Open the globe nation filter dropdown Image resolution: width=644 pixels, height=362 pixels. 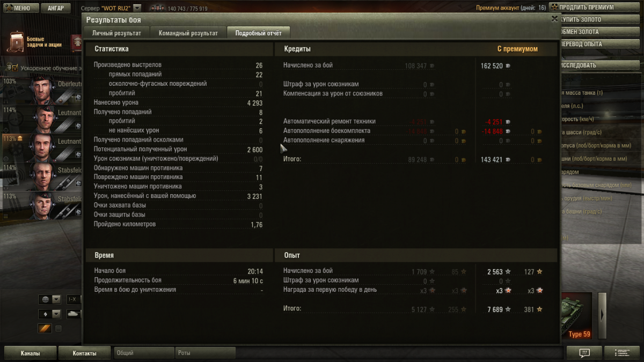pyautogui.click(x=49, y=299)
